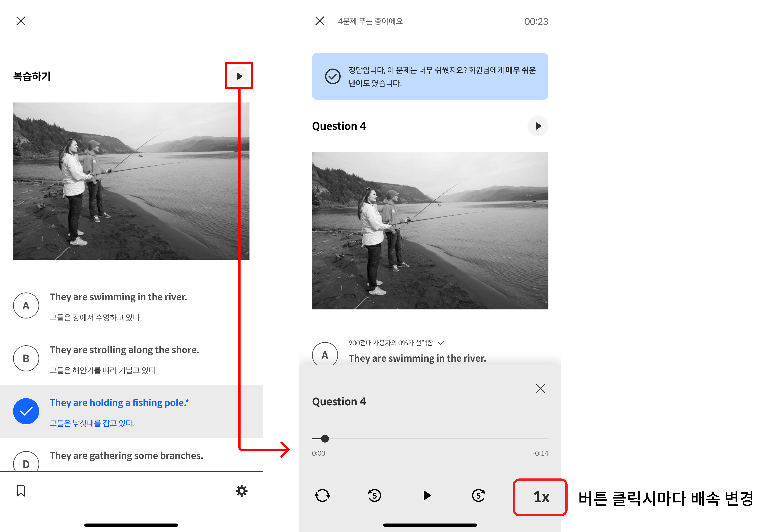
Task: Click 'They are holding a fishing pole.*'
Action: 119,403
